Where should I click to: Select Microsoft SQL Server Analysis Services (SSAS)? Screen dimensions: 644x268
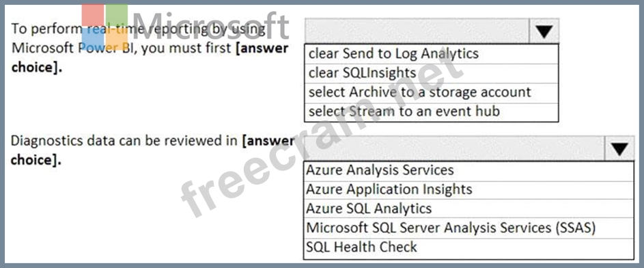click(468, 228)
